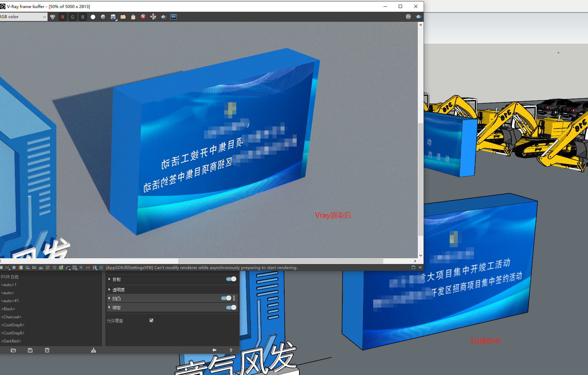Toggle the green channel G button
The width and height of the screenshot is (588, 375).
(x=73, y=17)
